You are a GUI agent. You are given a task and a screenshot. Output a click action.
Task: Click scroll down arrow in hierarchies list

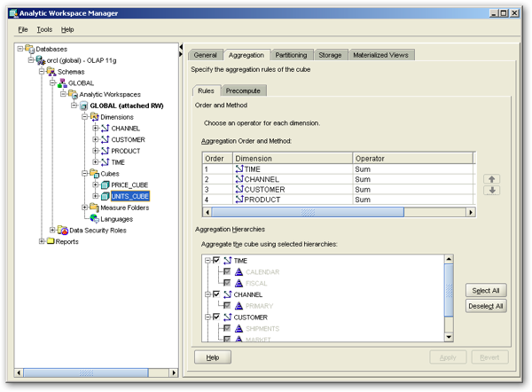coord(449,337)
